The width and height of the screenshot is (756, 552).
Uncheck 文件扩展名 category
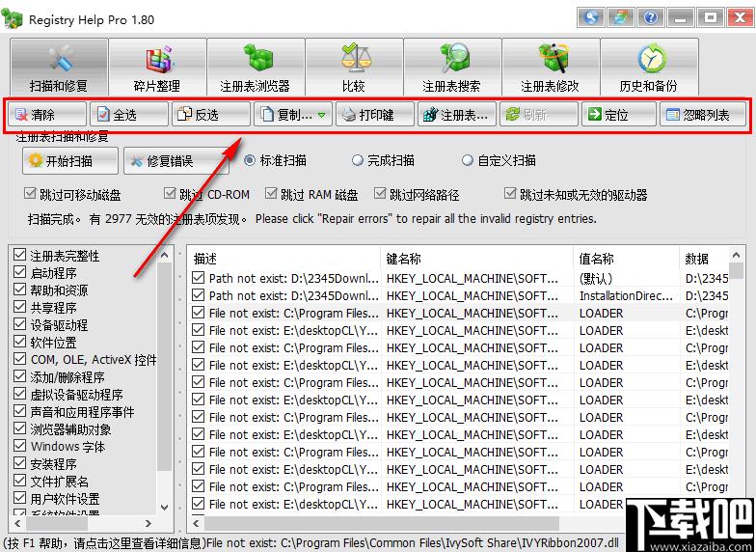click(19, 481)
